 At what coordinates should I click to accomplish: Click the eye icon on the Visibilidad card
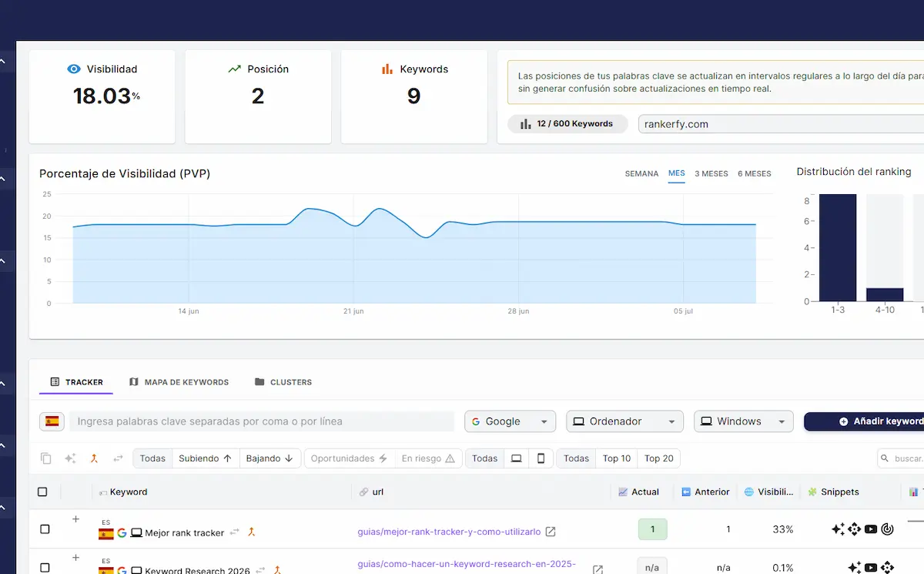[x=74, y=69]
